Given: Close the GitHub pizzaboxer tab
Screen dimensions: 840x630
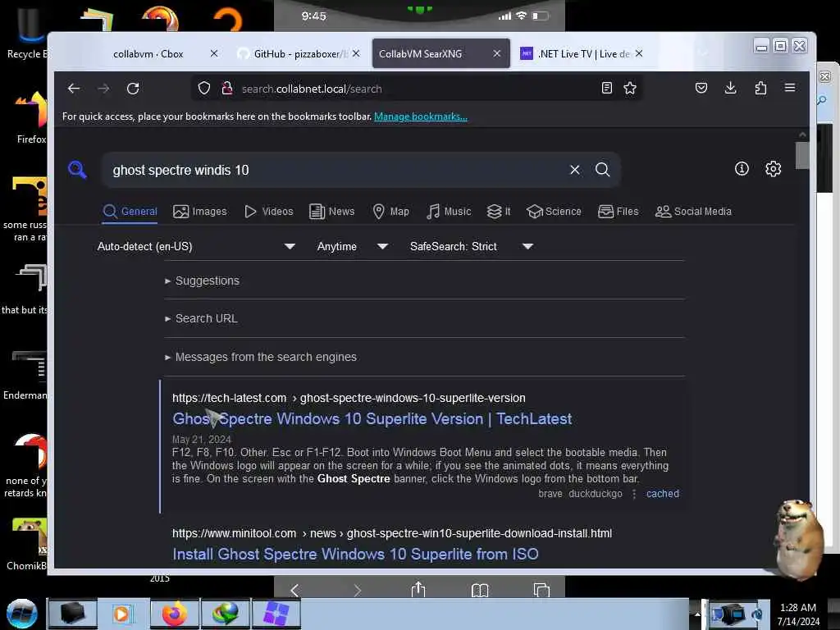Looking at the screenshot, I should (356, 53).
